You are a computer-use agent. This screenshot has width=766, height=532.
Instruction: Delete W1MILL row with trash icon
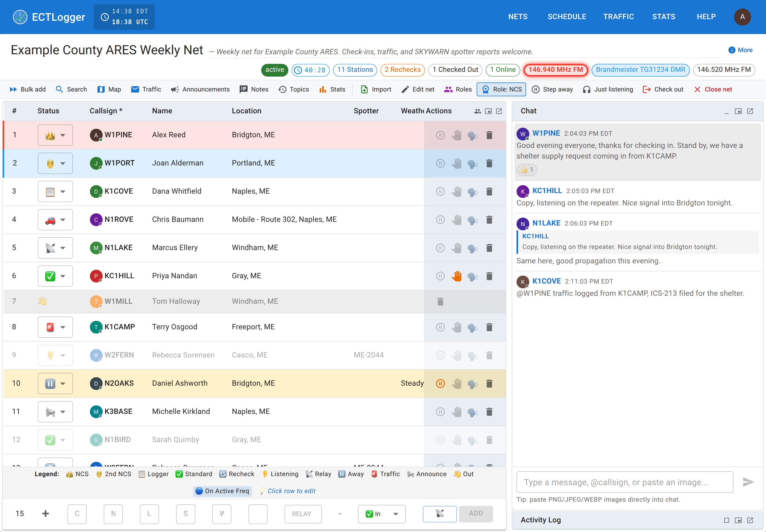click(x=440, y=302)
